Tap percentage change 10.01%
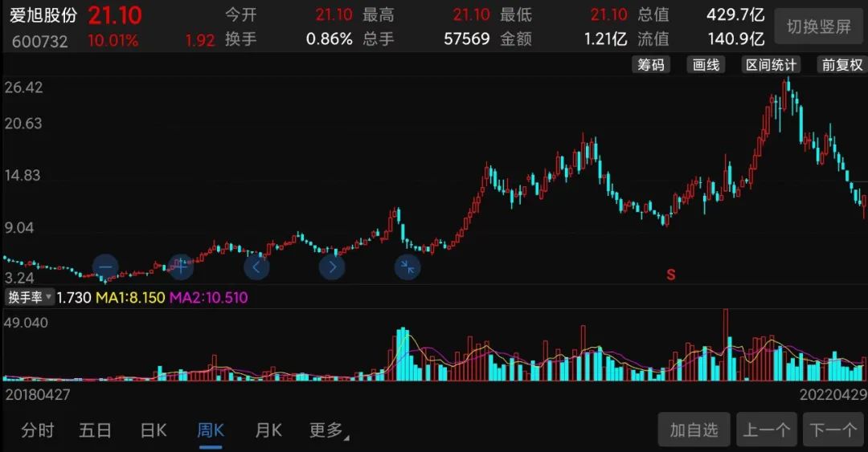 tap(113, 40)
